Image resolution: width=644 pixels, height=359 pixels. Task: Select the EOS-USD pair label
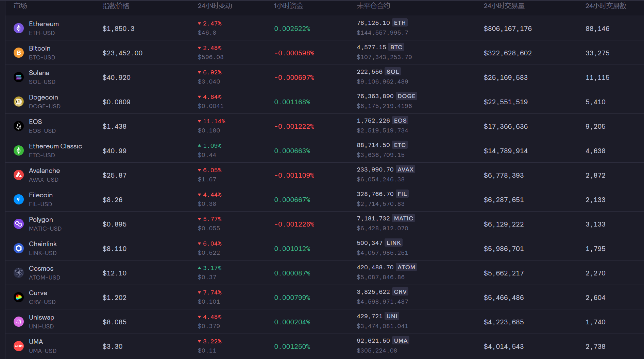(43, 131)
